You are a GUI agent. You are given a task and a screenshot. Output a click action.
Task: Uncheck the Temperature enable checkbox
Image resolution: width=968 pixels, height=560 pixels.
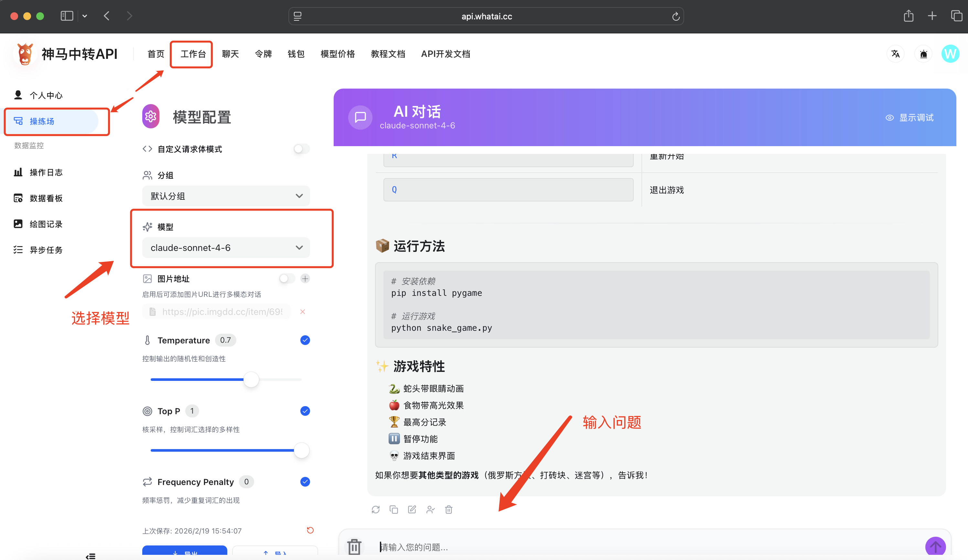(x=305, y=340)
